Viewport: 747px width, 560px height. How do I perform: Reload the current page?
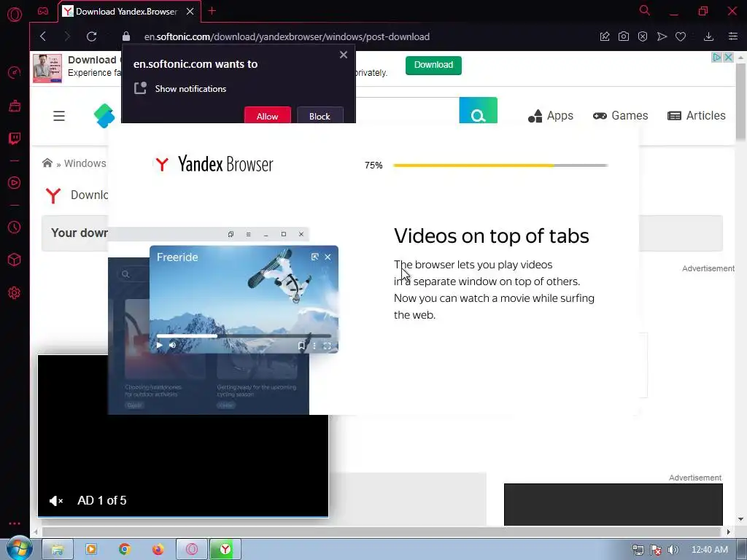coord(91,36)
